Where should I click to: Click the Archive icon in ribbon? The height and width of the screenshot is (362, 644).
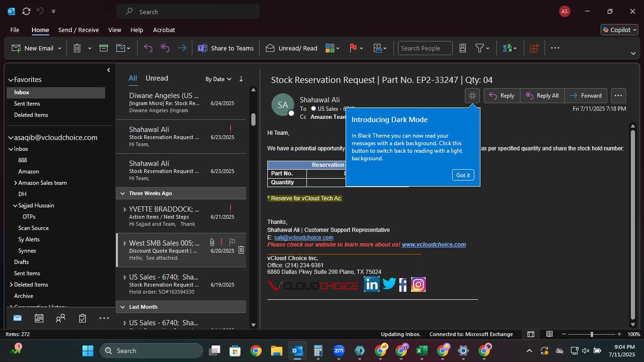[104, 48]
